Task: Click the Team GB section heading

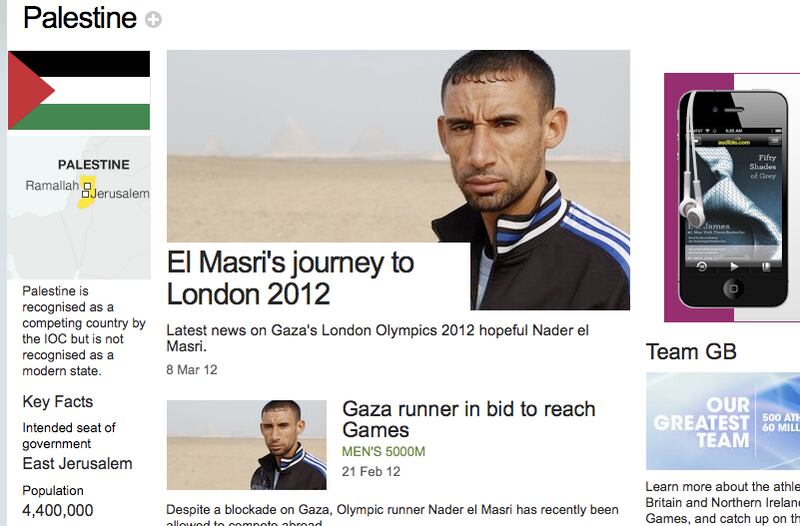Action: [691, 351]
